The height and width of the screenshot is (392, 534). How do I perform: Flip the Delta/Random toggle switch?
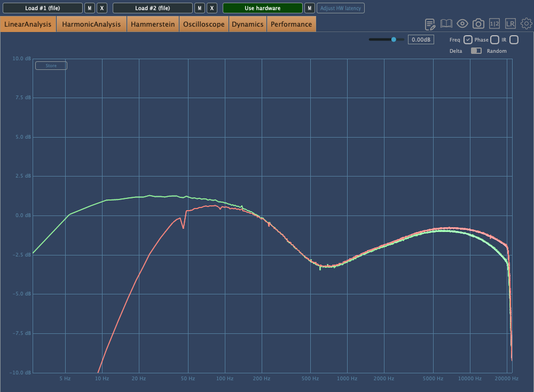pos(476,51)
